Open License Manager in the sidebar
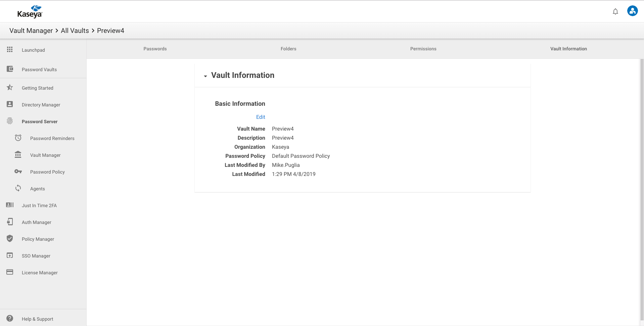The height and width of the screenshot is (326, 644). pos(40,273)
